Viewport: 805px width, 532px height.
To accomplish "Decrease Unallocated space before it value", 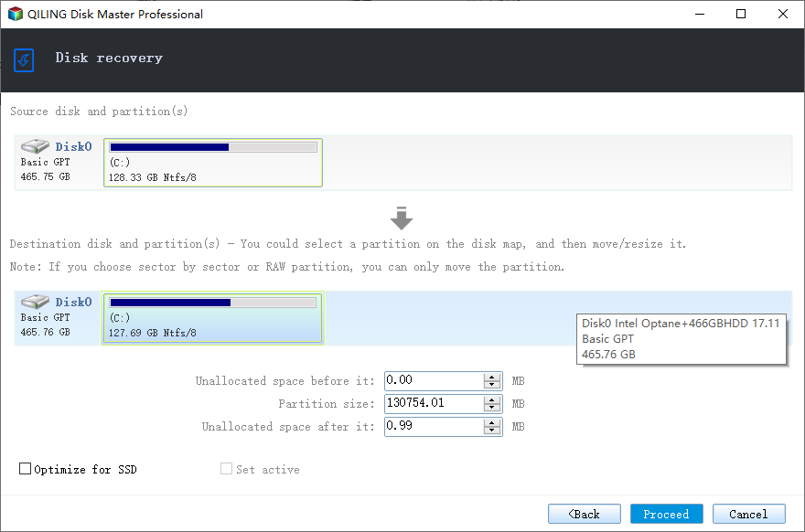I will tap(492, 385).
